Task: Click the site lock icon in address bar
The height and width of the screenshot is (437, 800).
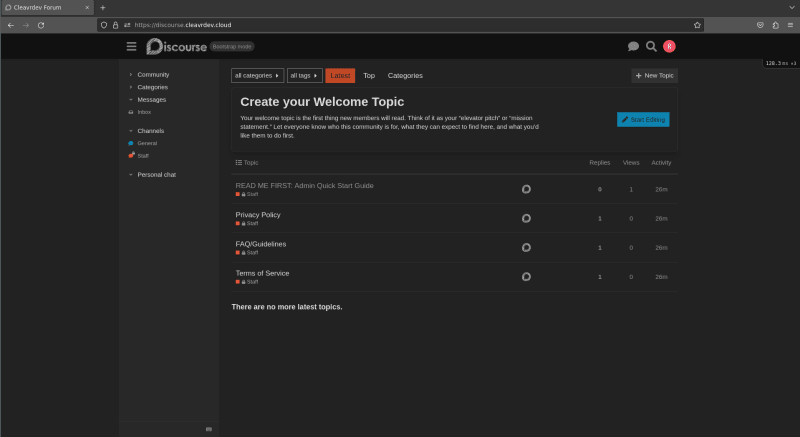Action: 115,25
